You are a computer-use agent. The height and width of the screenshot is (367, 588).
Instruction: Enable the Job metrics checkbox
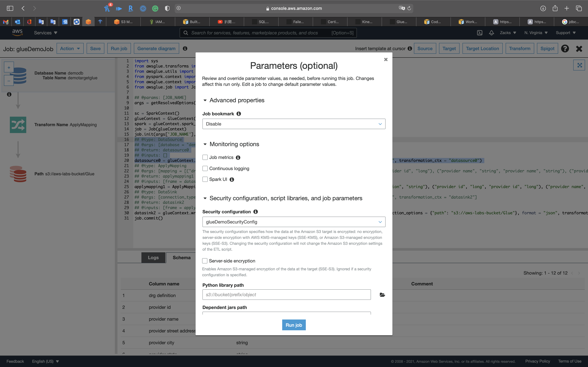click(x=205, y=157)
